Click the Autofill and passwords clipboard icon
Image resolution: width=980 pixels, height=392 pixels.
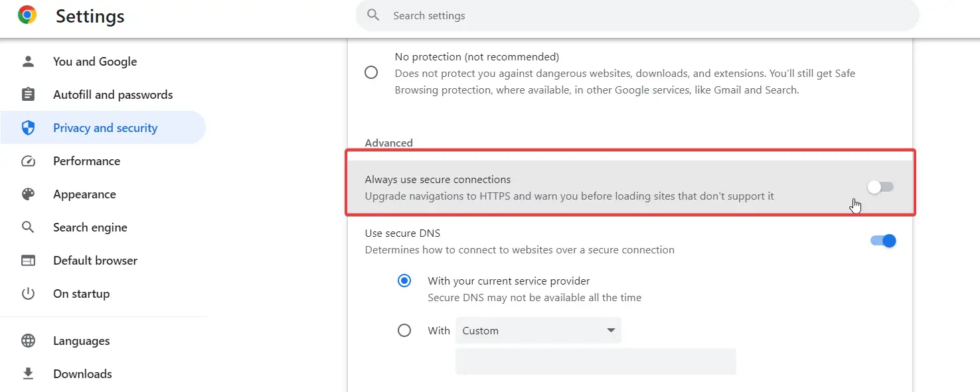(28, 95)
